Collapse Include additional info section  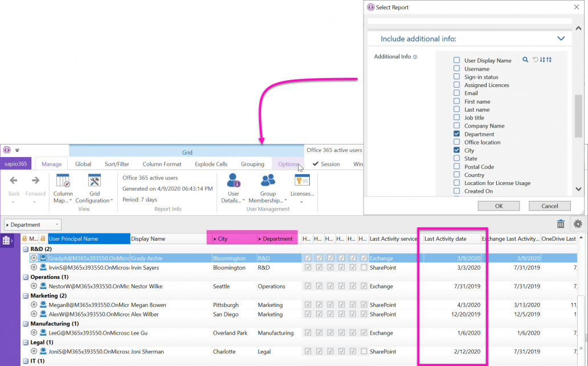point(561,39)
